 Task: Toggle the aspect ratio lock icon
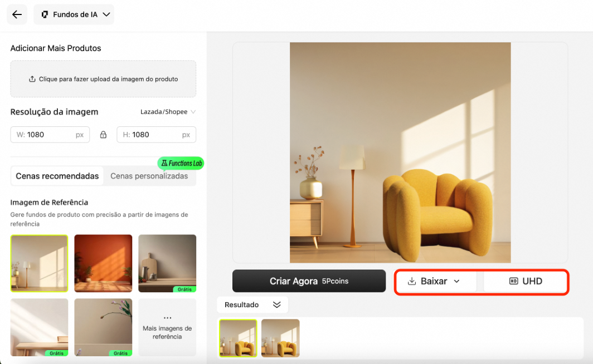(x=103, y=135)
